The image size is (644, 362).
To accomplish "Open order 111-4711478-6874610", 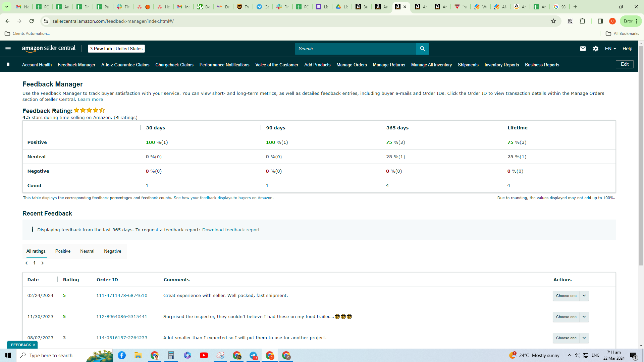I will click(122, 296).
